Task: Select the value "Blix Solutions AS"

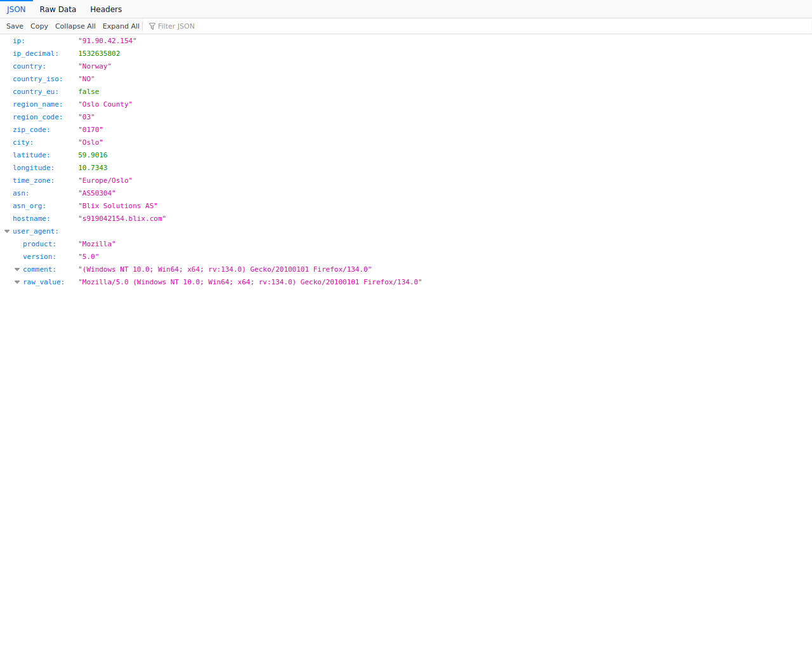Action: coord(118,206)
